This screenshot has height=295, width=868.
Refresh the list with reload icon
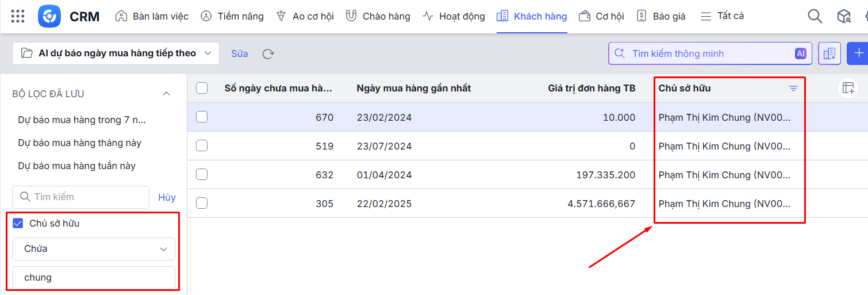click(x=268, y=53)
